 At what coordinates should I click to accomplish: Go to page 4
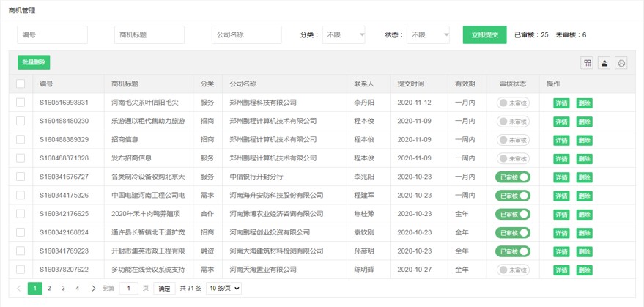(77, 289)
